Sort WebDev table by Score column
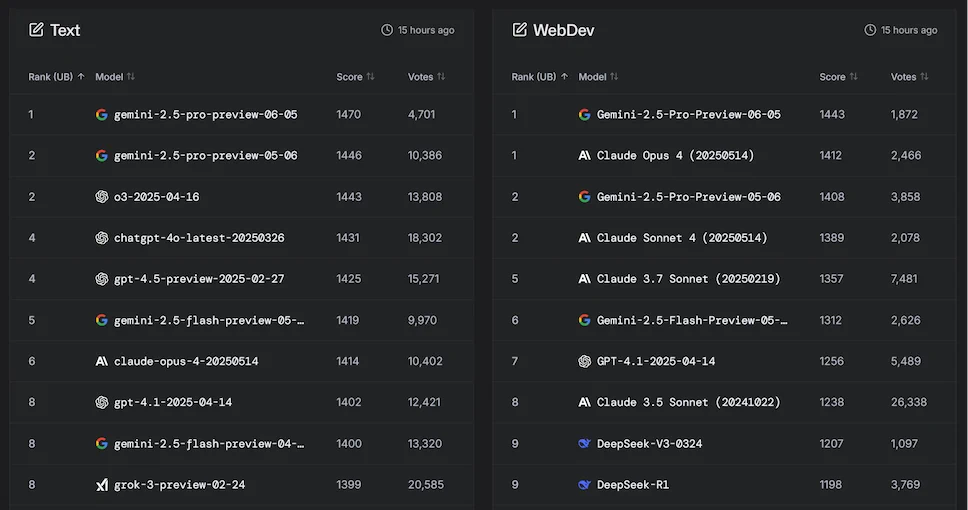Image resolution: width=968 pixels, height=510 pixels. [x=838, y=77]
